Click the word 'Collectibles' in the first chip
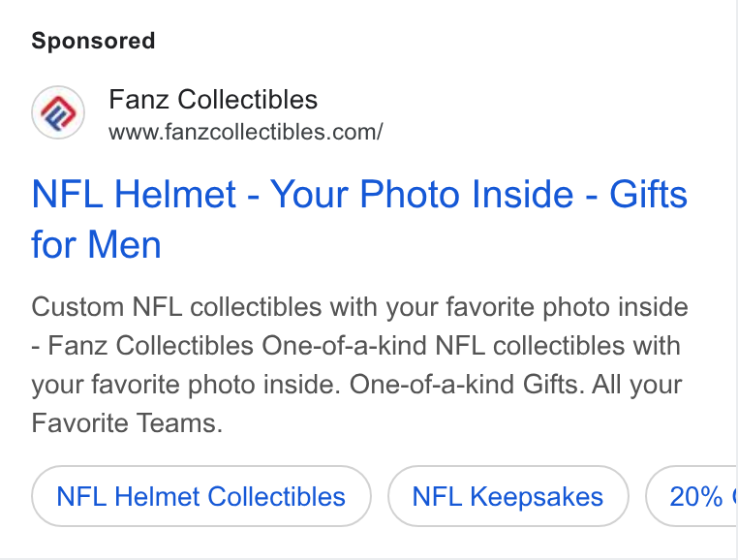738x560 pixels. (x=276, y=496)
